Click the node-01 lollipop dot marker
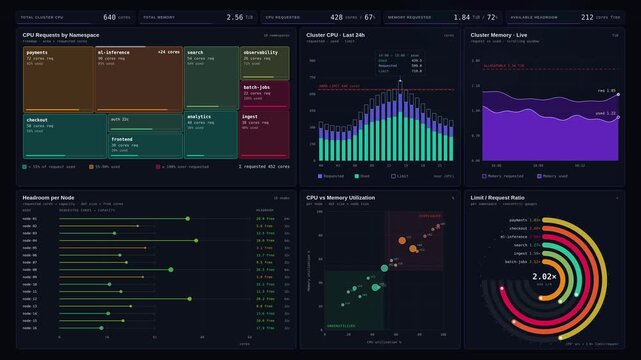 click(188, 219)
